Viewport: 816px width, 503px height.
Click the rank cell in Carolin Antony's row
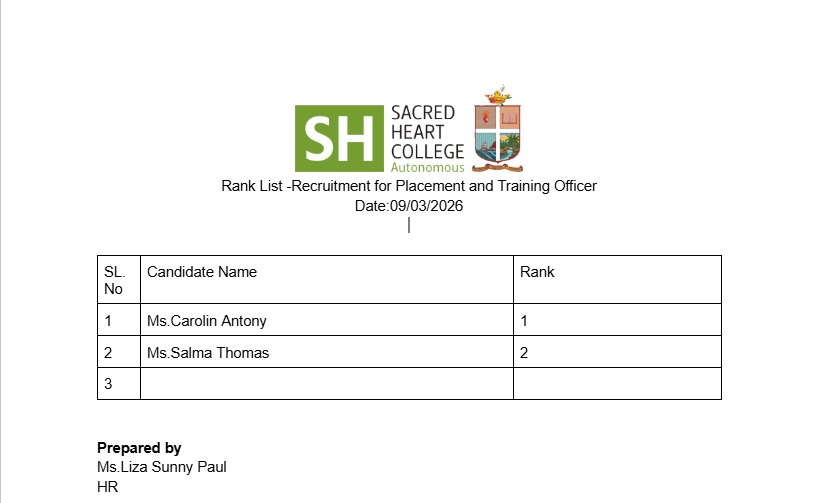(x=616, y=321)
